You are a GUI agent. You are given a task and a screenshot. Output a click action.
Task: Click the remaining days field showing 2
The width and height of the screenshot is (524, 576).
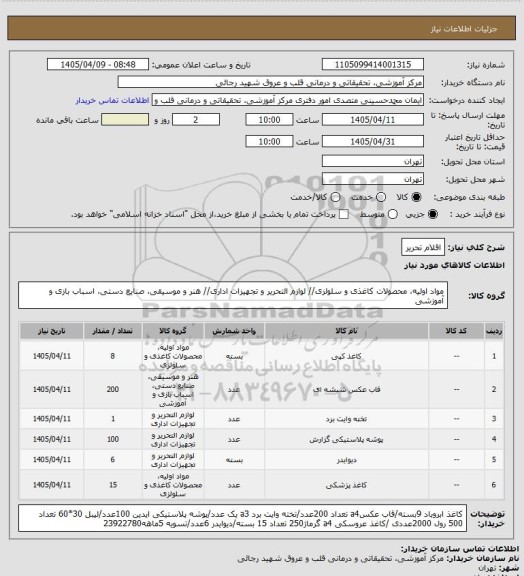point(196,120)
